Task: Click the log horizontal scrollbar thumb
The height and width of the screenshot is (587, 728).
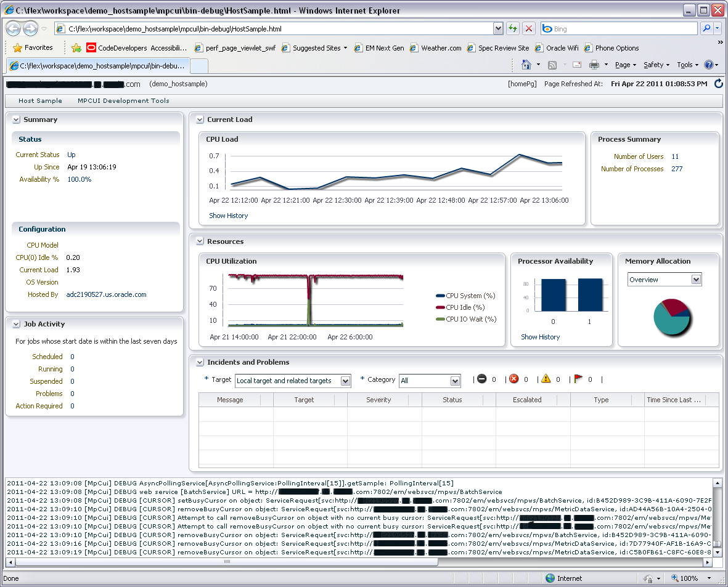Action: click(227, 562)
